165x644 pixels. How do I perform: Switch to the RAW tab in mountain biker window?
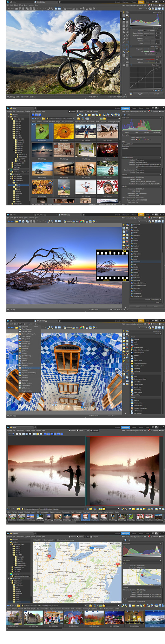(x=148, y=2)
